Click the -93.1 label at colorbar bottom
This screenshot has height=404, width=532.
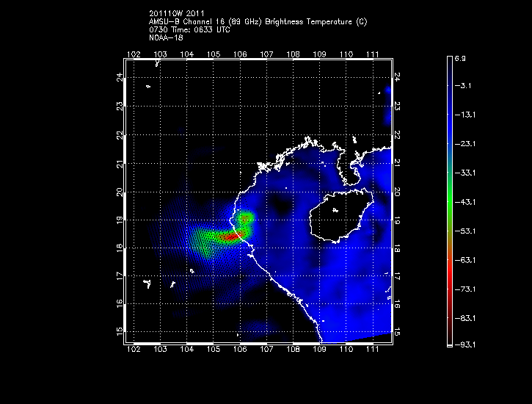tap(467, 345)
